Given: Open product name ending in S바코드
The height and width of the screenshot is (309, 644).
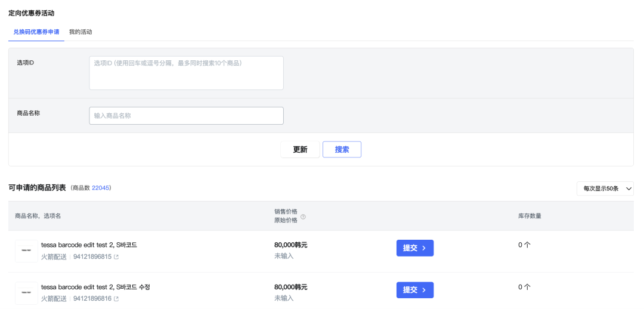Looking at the screenshot, I should (89, 245).
